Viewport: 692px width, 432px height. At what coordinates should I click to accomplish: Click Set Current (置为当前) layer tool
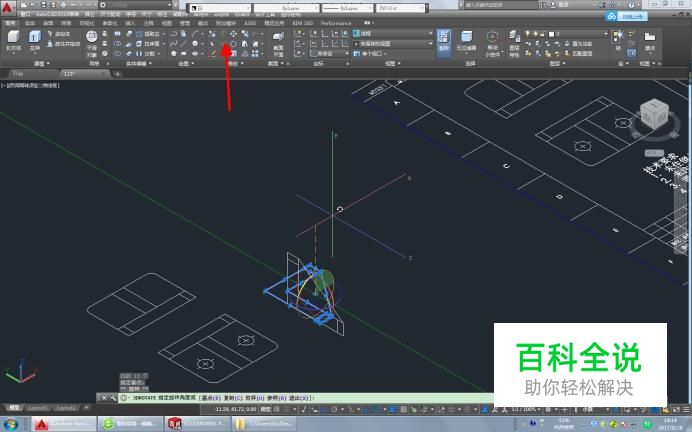pyautogui.click(x=579, y=44)
